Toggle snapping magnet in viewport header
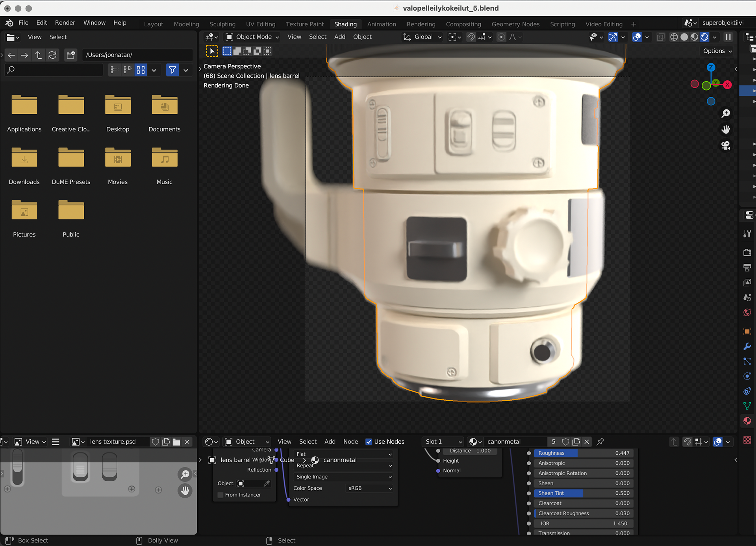The image size is (756, 546). pos(471,37)
